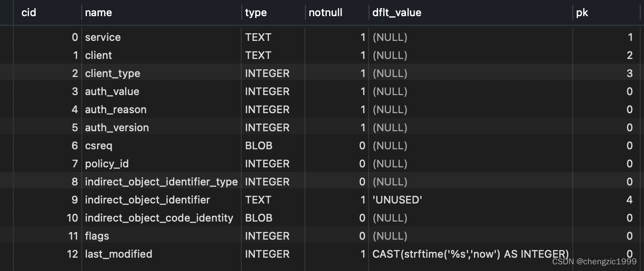Select the auth_value row name
The height and width of the screenshot is (271, 644).
click(x=112, y=91)
